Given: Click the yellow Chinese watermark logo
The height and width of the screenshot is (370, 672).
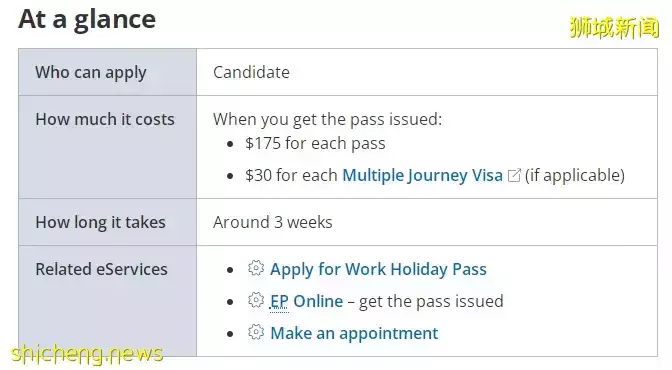Looking at the screenshot, I should 614,27.
